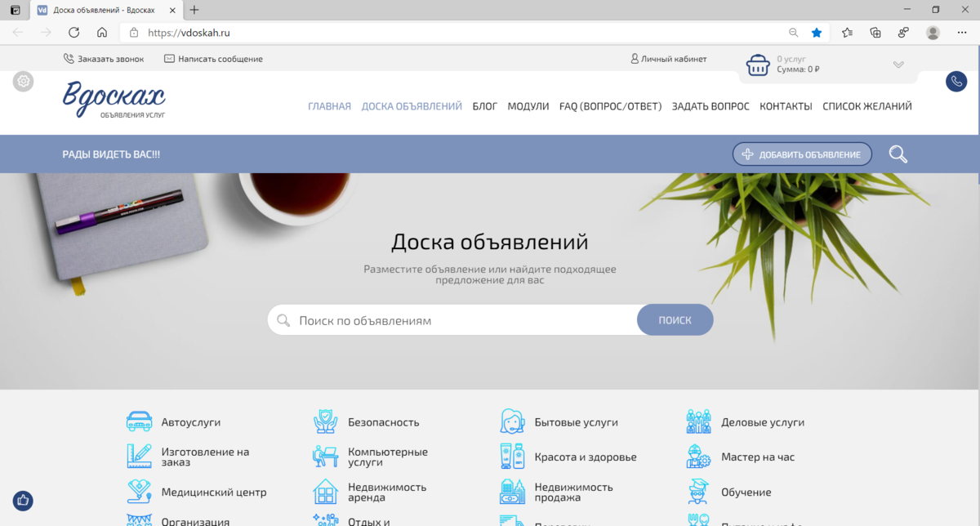Image resolution: width=980 pixels, height=526 pixels.
Task: Open a new browser tab
Action: pos(194,10)
